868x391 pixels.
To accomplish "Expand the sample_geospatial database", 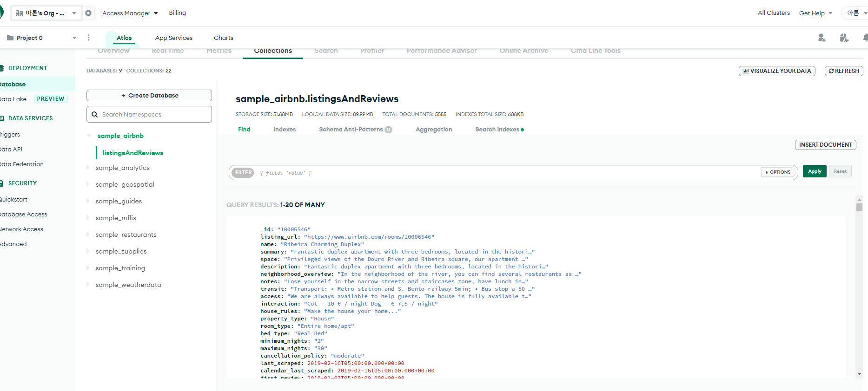I will tap(88, 184).
